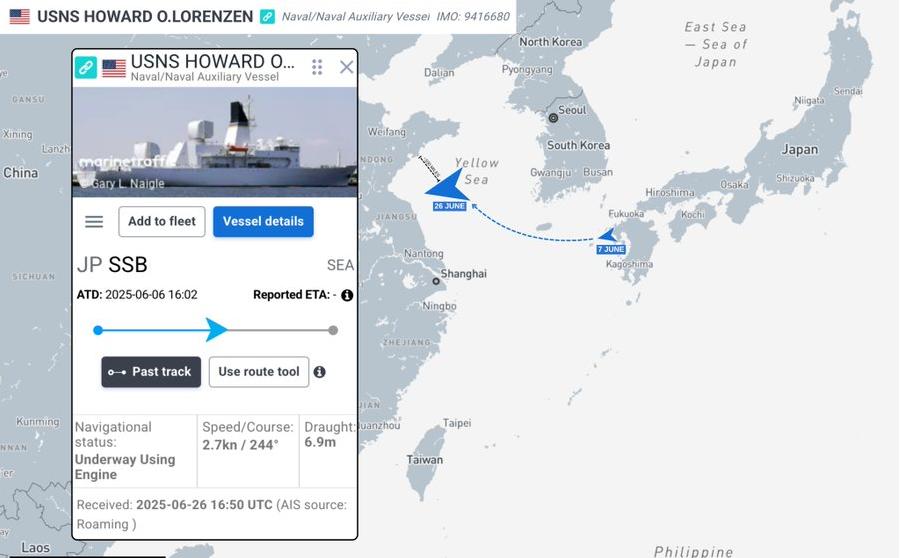
Task: Click the Seoul city marker on map
Action: pos(553,118)
